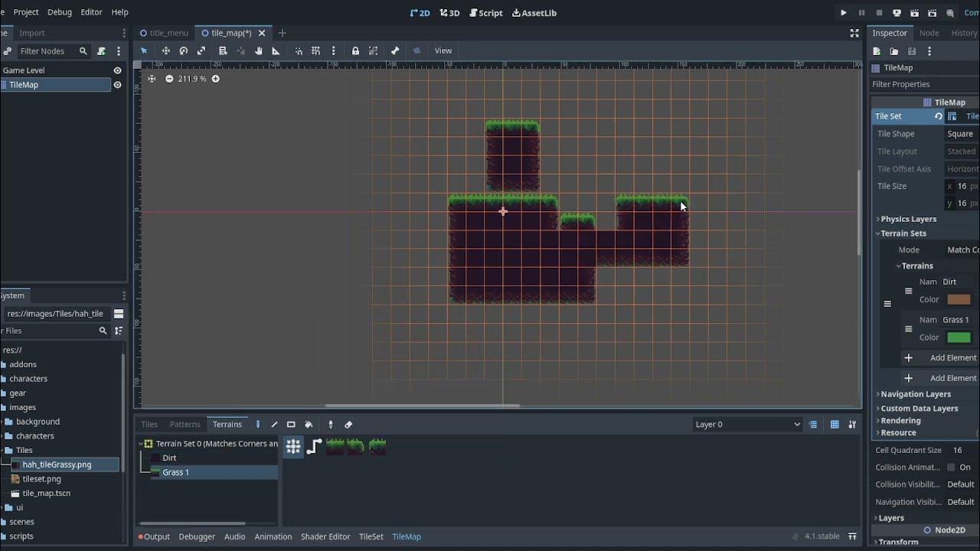Switch to Script workspace
Image resolution: width=980 pixels, height=551 pixels.
pyautogui.click(x=486, y=12)
